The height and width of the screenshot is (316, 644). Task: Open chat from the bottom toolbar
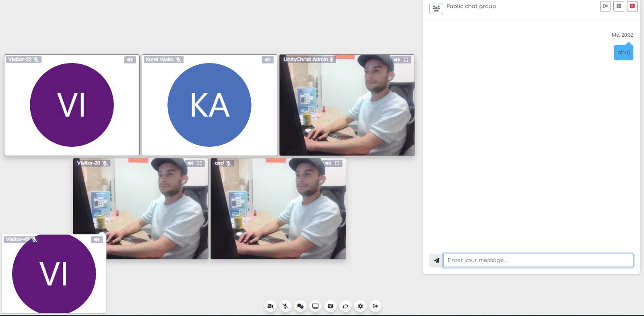[300, 306]
